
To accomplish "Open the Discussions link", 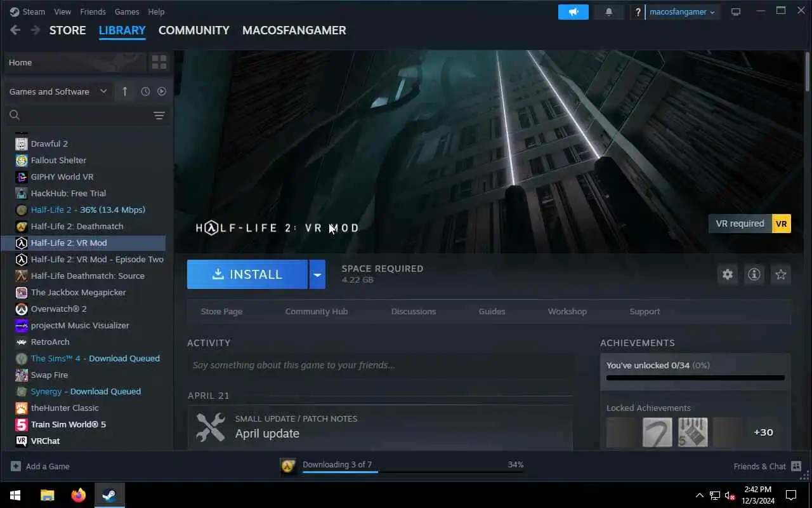I will tap(414, 311).
